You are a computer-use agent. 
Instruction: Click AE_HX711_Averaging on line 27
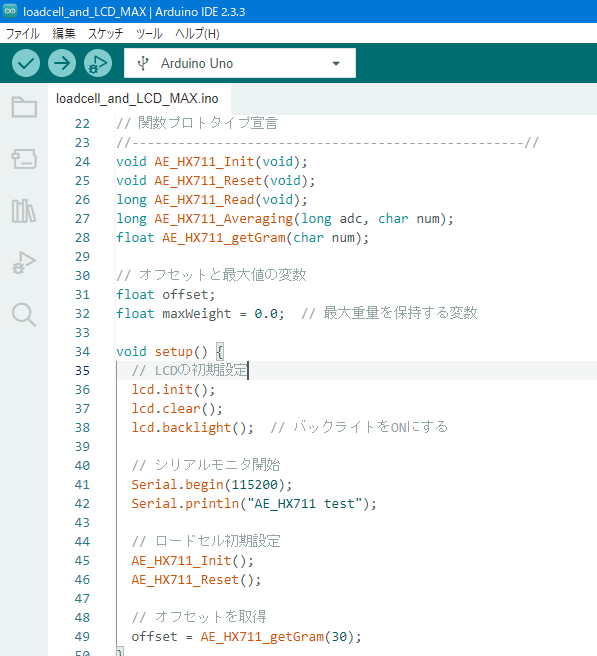coord(223,219)
